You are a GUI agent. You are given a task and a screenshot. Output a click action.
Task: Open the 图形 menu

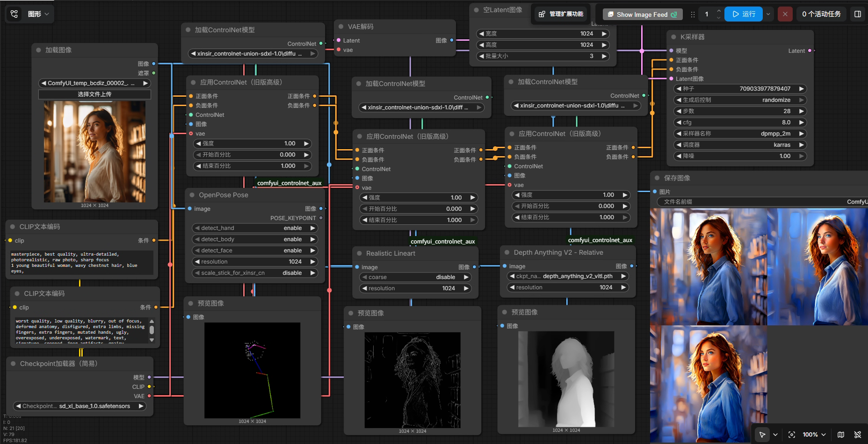point(38,14)
